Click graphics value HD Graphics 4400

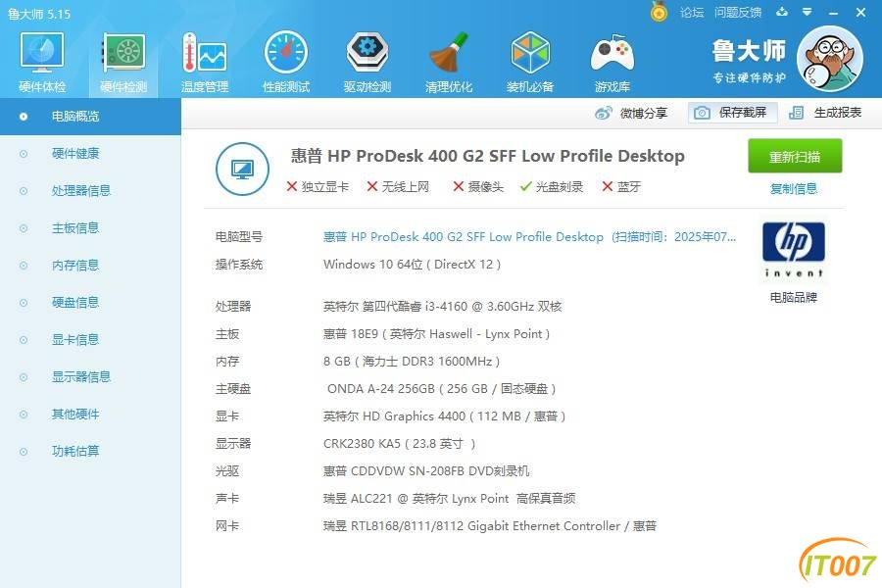(444, 416)
